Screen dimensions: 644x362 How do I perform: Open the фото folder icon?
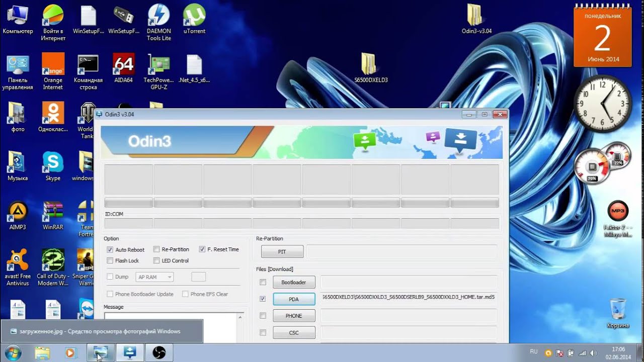pos(18,117)
